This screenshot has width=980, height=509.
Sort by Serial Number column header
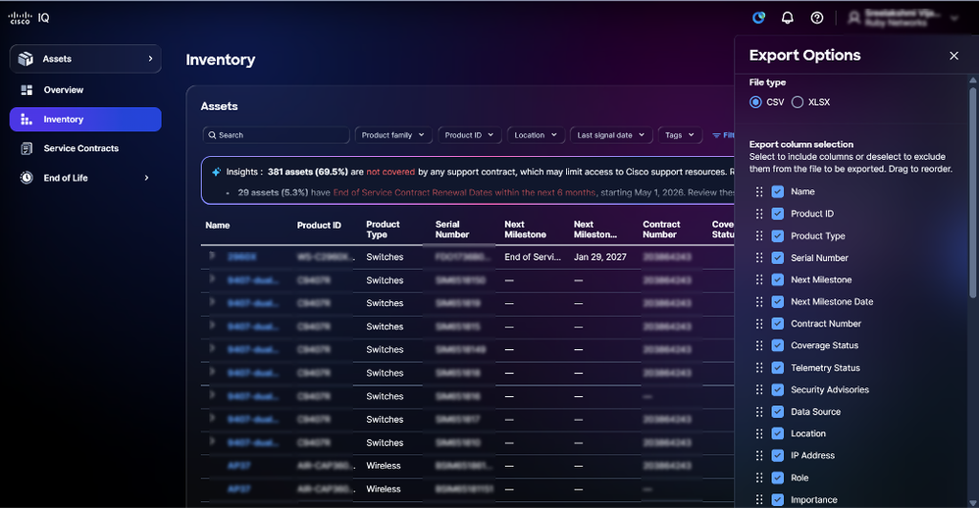452,229
